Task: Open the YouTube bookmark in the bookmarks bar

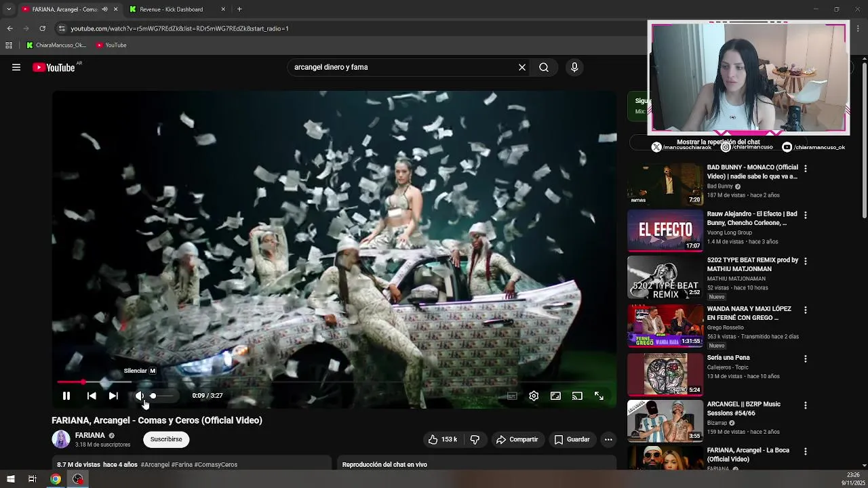Action: [x=111, y=45]
